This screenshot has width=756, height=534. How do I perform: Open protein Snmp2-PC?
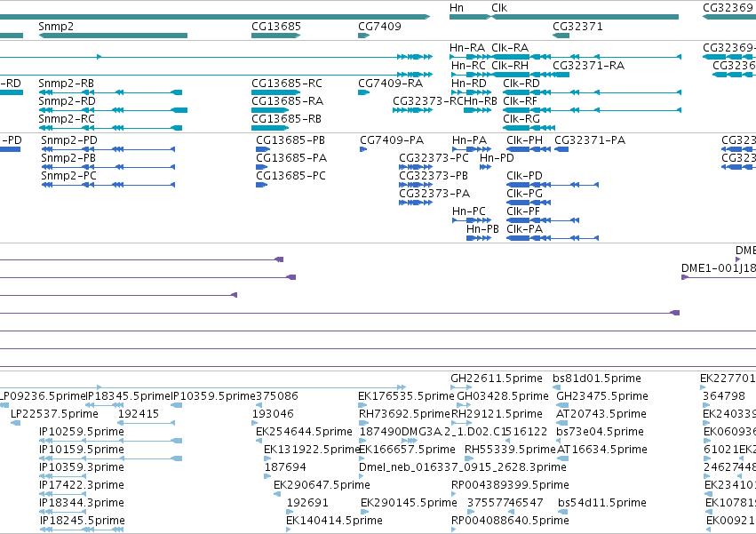coord(68,176)
